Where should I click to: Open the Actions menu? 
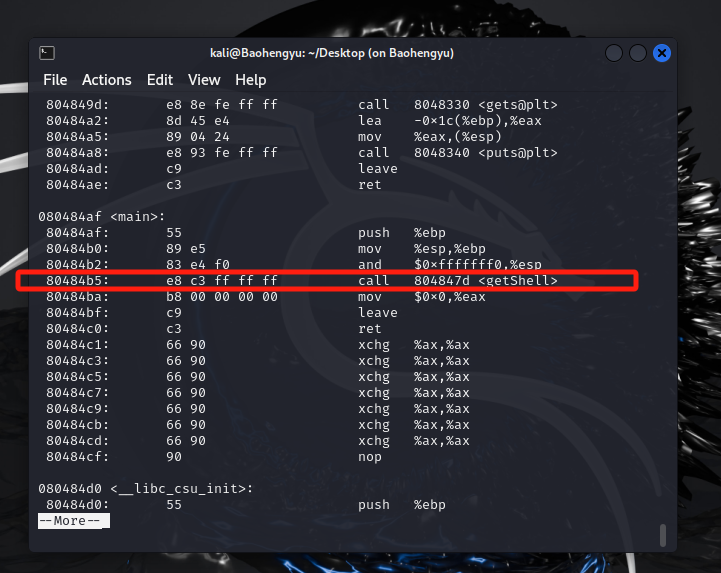(x=107, y=80)
